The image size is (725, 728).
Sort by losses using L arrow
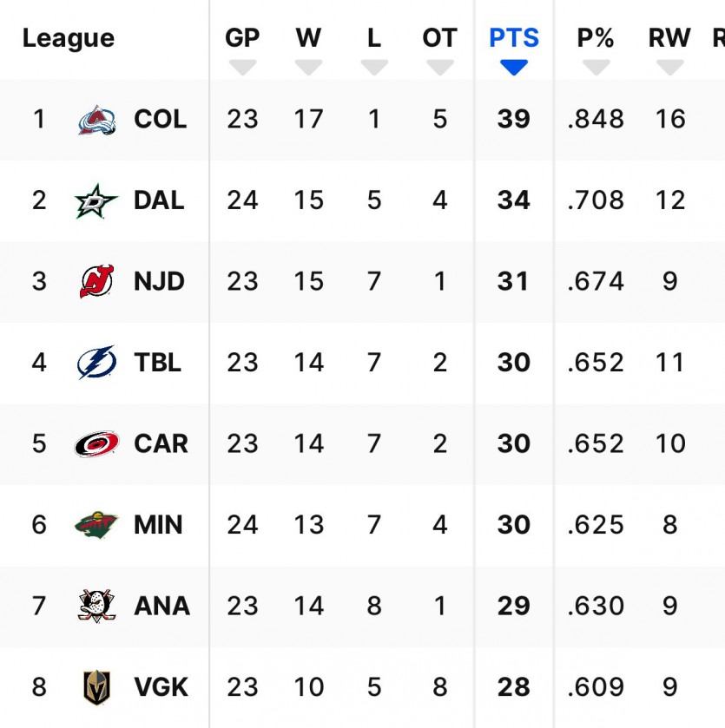pos(374,68)
